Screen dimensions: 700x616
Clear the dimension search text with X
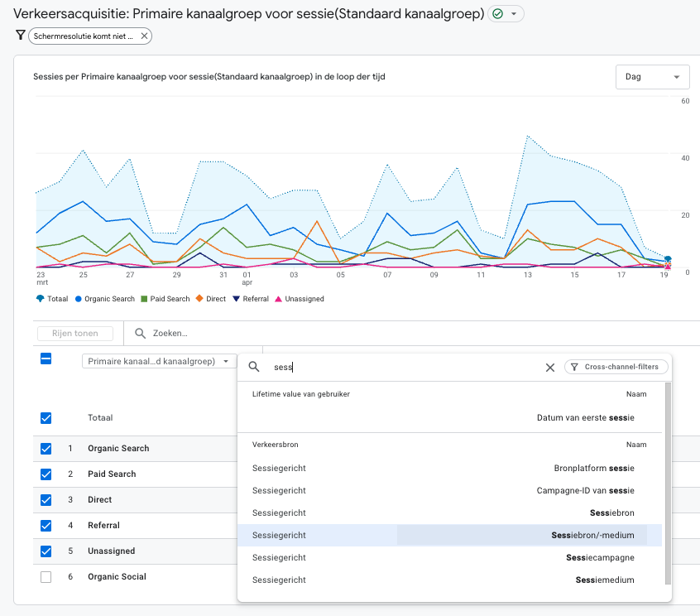549,368
